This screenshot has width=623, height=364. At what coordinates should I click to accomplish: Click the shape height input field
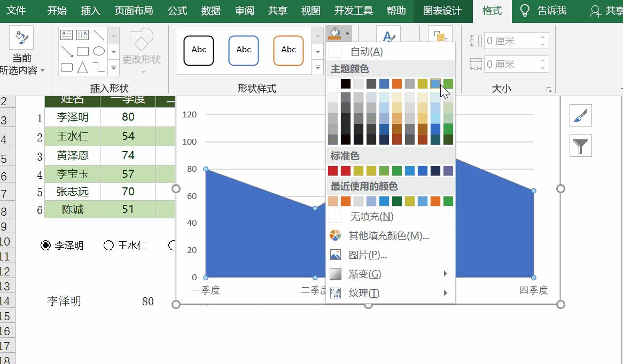tap(515, 40)
